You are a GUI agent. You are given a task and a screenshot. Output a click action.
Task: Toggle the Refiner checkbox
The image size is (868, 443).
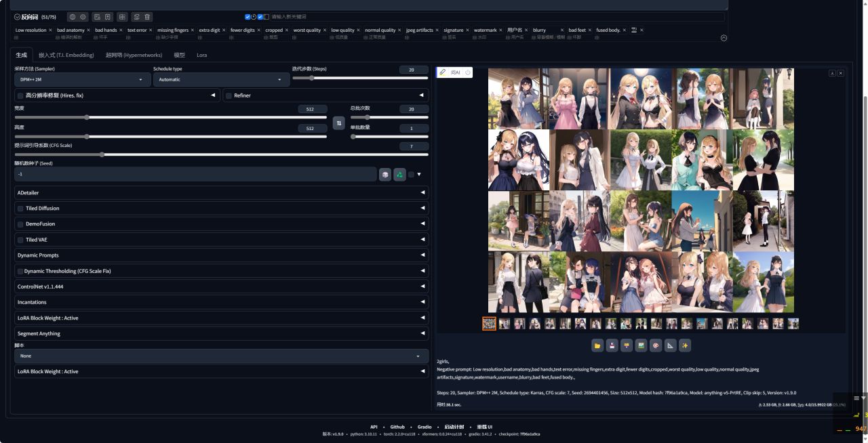pos(229,96)
